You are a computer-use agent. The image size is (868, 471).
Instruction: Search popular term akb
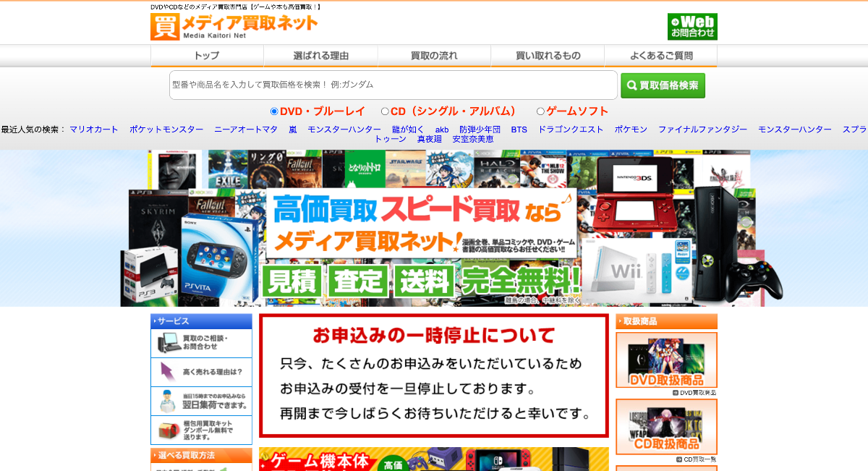442,130
